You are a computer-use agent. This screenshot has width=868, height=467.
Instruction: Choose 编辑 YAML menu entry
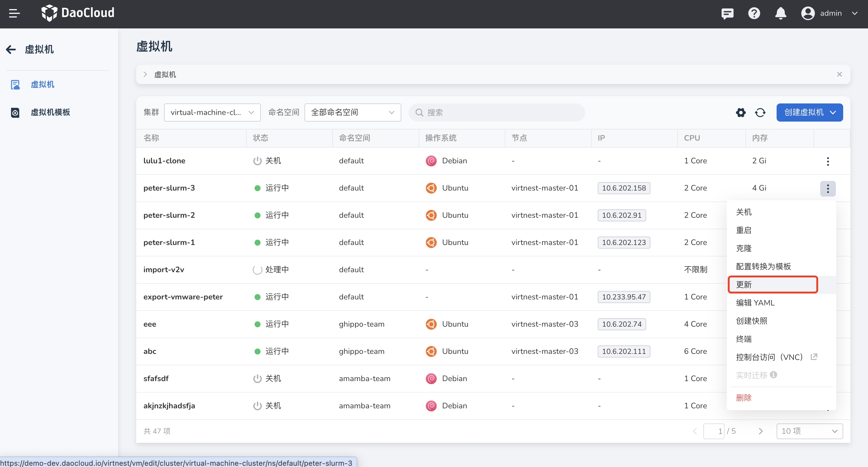click(x=755, y=303)
